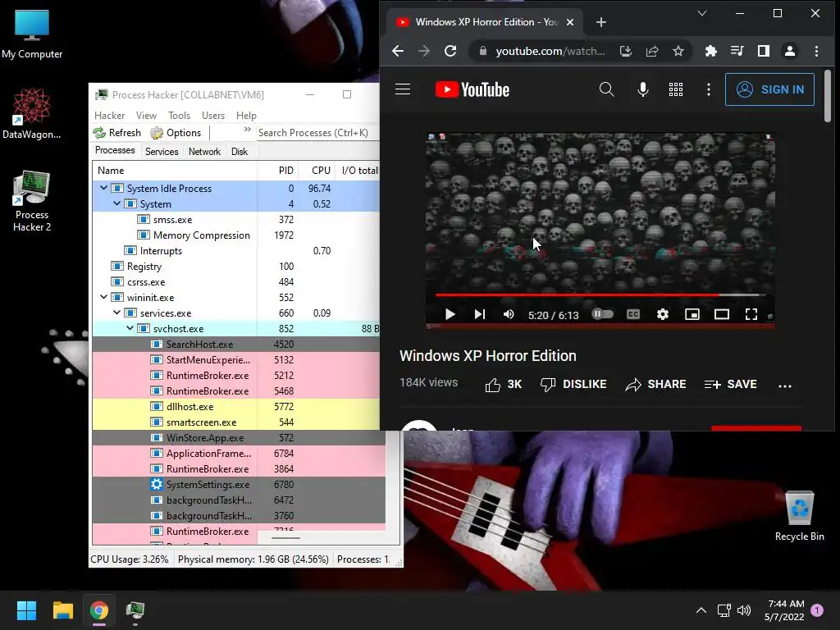840x630 pixels.
Task: Open the Users menu in Process Hacker
Action: point(213,115)
